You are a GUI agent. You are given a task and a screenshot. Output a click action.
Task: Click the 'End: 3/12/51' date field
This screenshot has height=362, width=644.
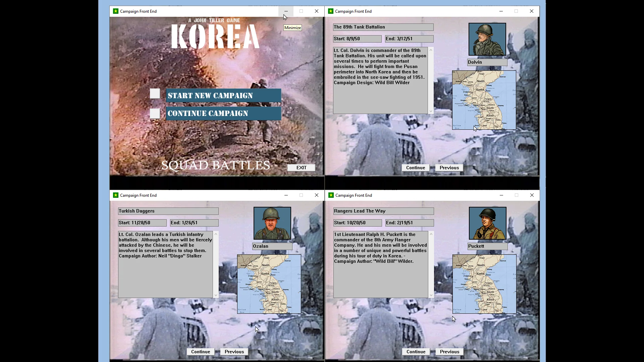(409, 39)
